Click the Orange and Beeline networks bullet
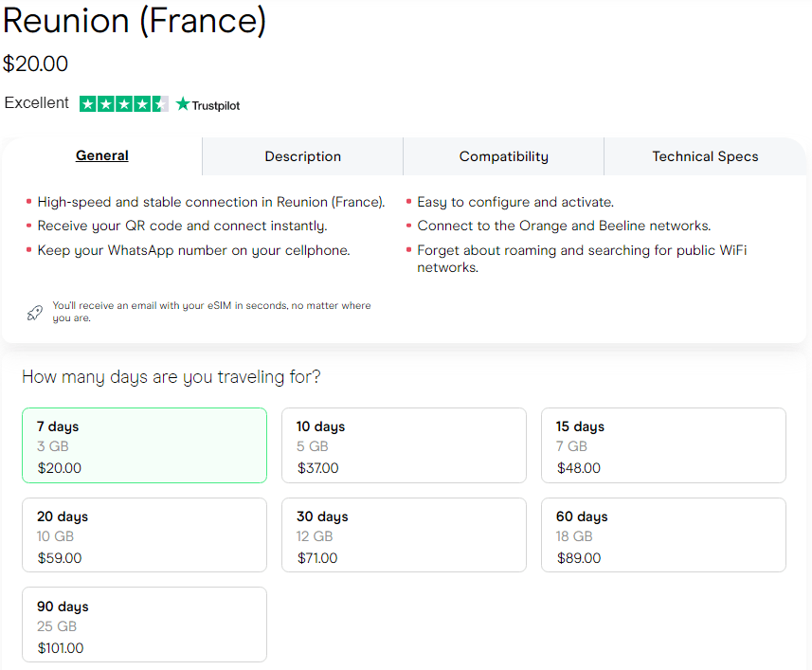 [564, 226]
